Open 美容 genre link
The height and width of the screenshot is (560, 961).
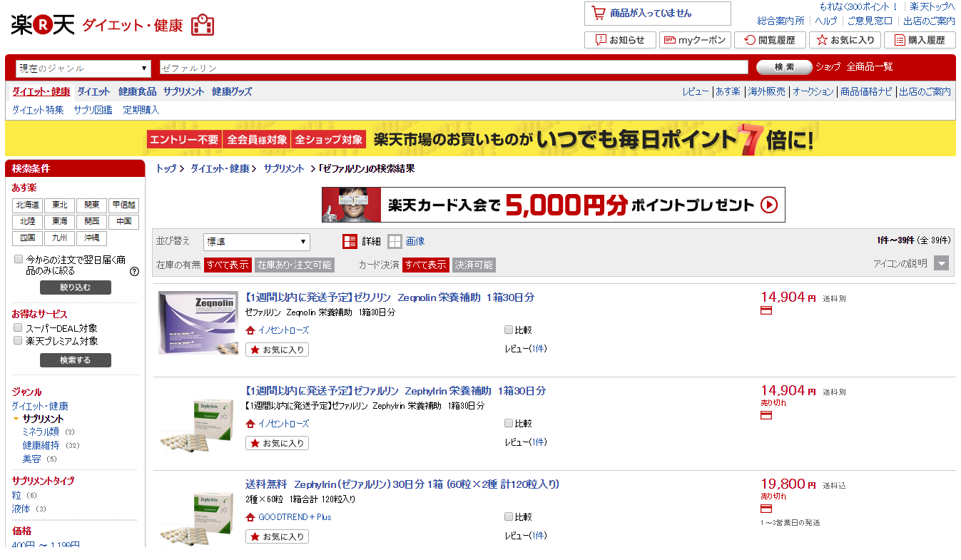click(31, 459)
